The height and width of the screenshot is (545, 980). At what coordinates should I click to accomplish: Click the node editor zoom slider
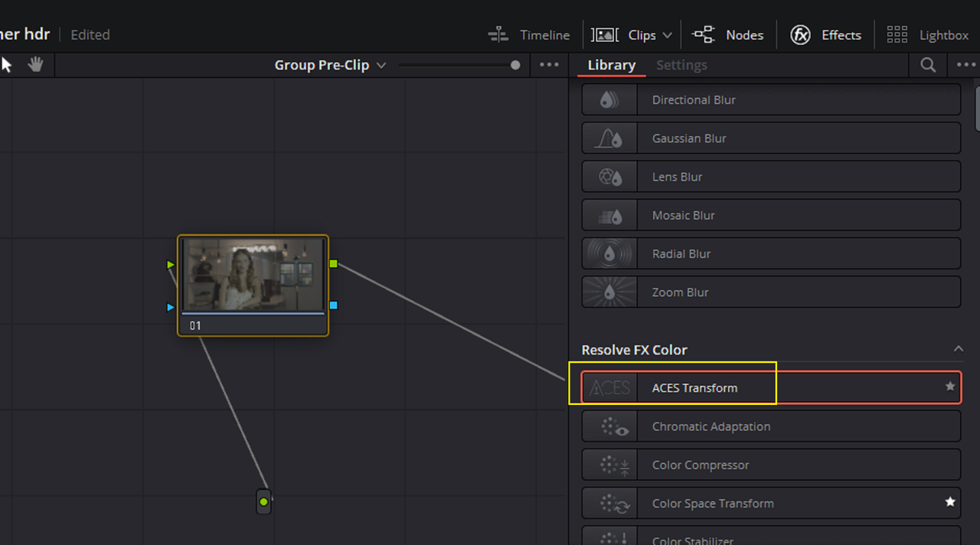(x=459, y=65)
